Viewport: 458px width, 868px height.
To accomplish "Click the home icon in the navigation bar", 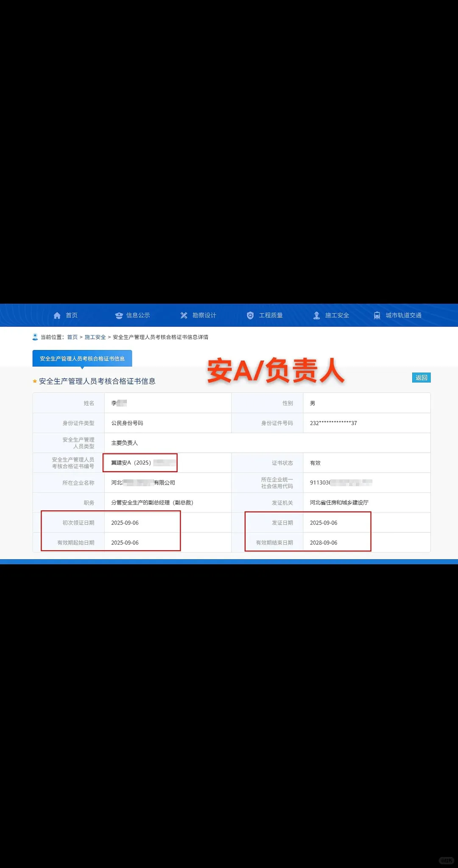I will 57,316.
